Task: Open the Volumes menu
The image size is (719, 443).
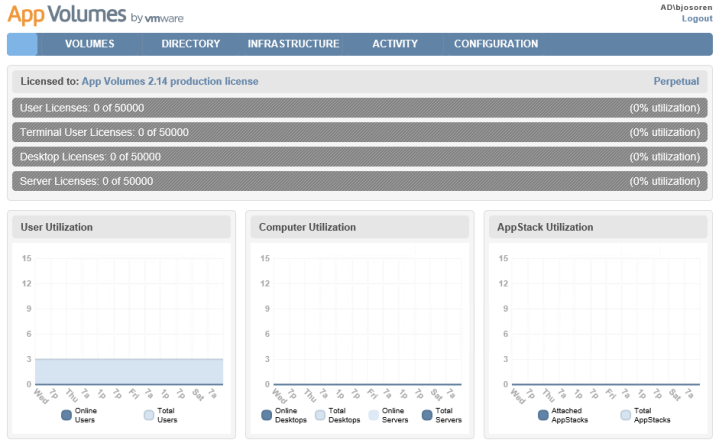Action: pyautogui.click(x=90, y=44)
